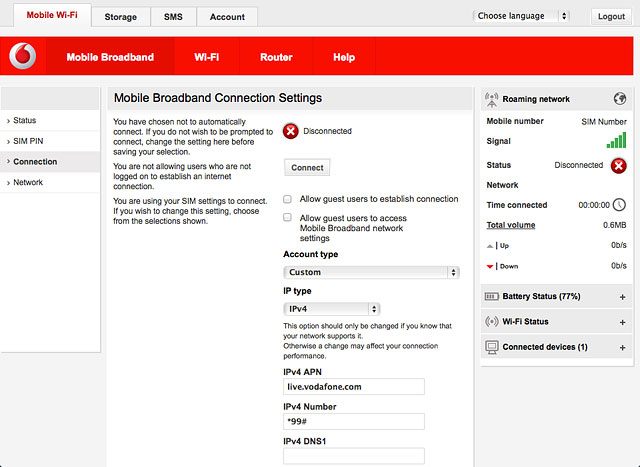Click the IPv4 APN input field

353,387
